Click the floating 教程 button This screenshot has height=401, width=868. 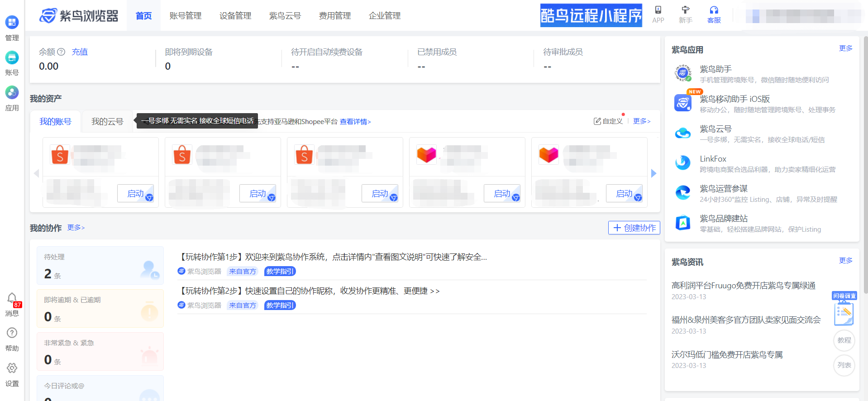tap(844, 340)
